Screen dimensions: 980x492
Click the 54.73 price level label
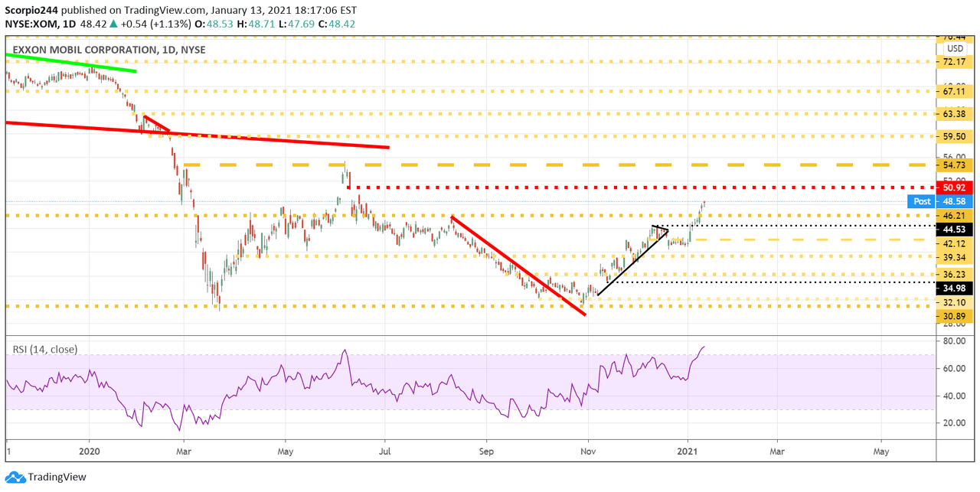tap(954, 165)
